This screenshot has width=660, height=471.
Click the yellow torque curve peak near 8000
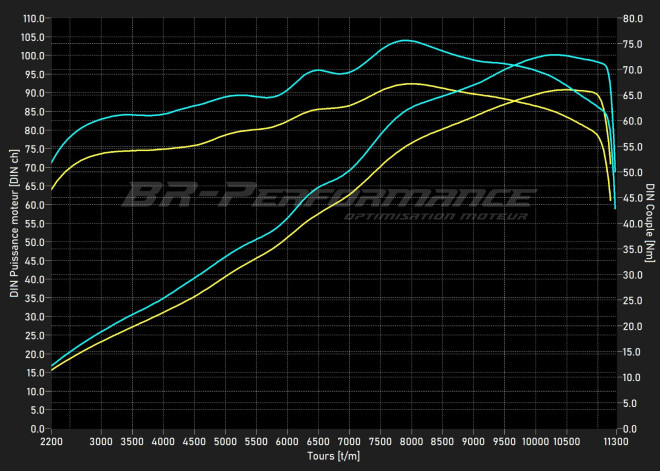(x=411, y=84)
